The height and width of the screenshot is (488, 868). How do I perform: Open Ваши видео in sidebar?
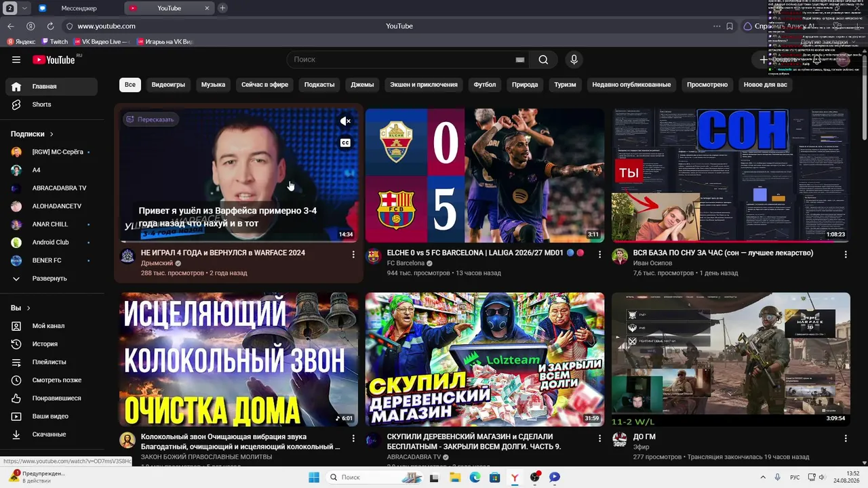52,416
